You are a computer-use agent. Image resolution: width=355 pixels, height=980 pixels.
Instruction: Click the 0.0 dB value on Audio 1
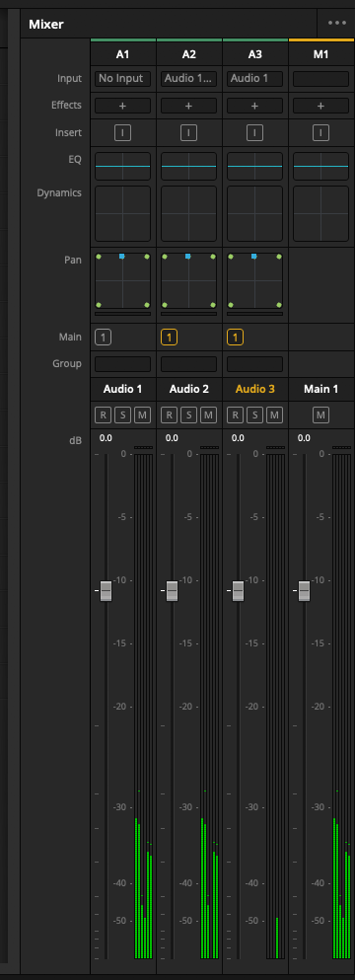(x=106, y=438)
